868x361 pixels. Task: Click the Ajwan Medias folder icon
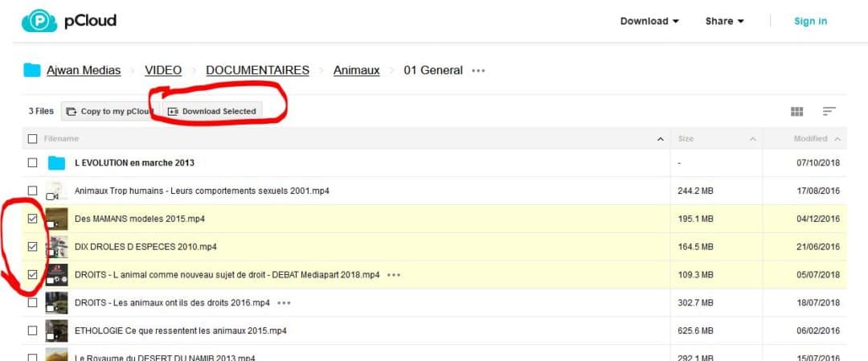click(32, 70)
